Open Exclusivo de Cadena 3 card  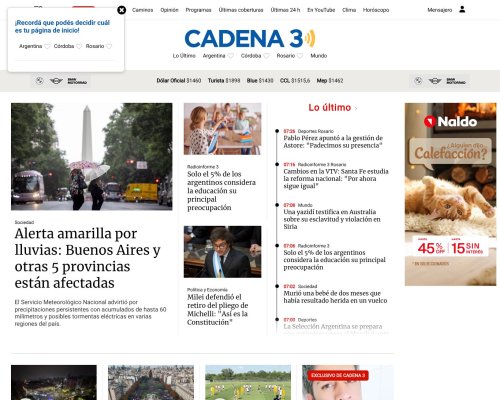coord(348,382)
